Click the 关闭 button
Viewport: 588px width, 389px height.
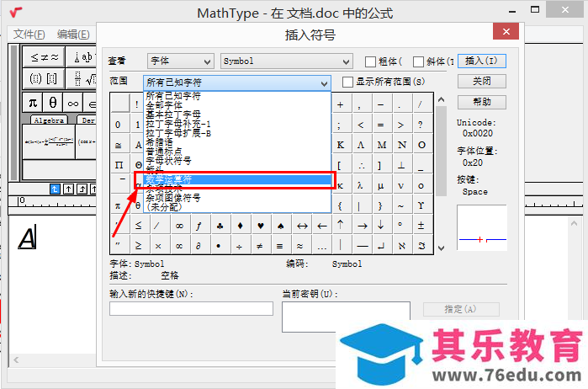pyautogui.click(x=482, y=81)
